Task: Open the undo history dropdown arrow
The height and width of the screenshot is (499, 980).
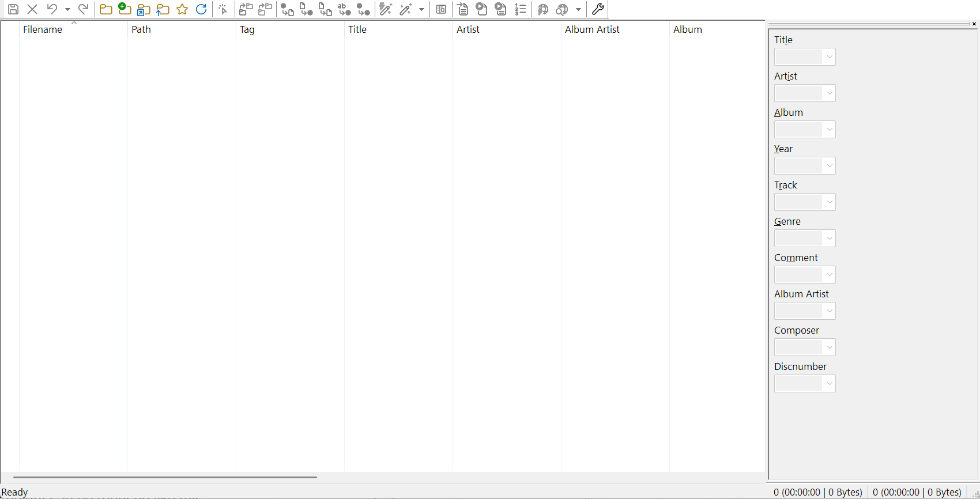Action: pyautogui.click(x=67, y=9)
